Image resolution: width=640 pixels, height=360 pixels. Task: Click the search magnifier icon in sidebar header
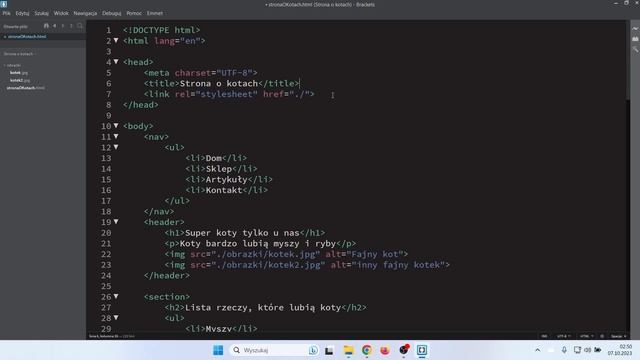(x=80, y=26)
